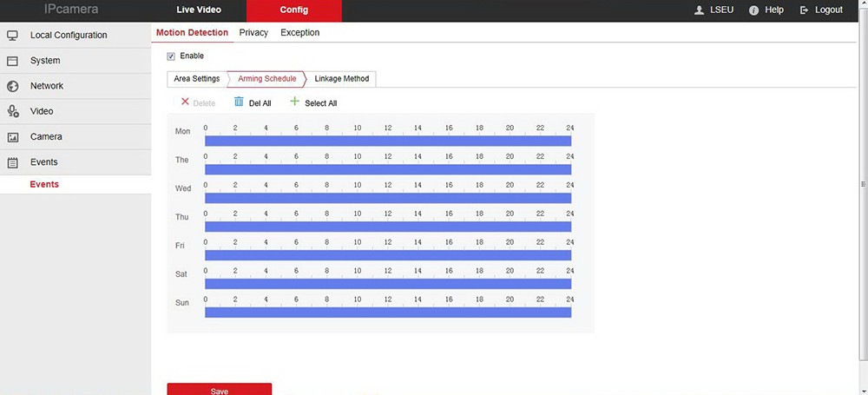Screen dimensions: 868x395
Task: Click the trash can Del All icon
Action: [x=239, y=102]
